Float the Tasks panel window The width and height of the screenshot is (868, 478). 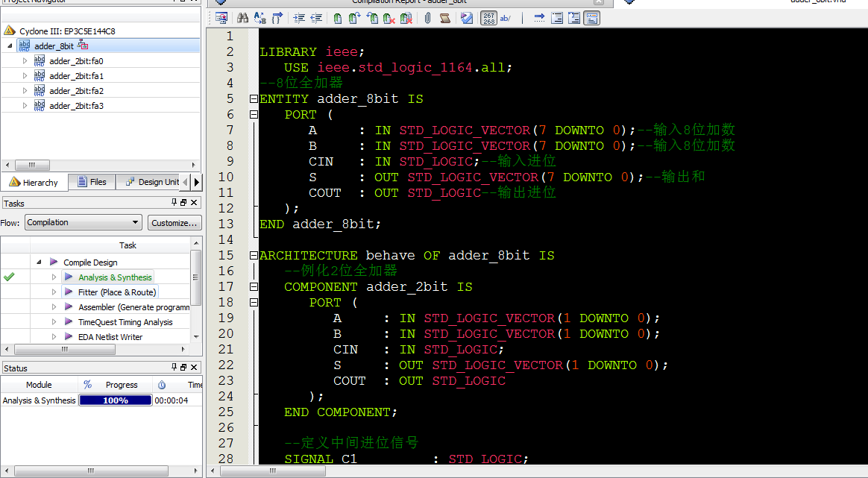click(183, 203)
